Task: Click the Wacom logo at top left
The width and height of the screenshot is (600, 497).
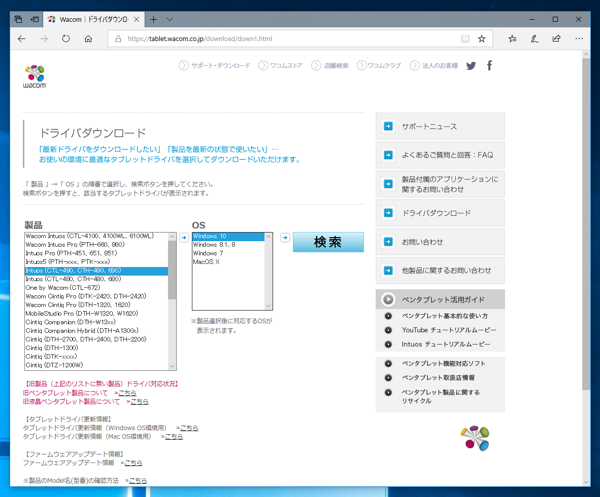Action: click(x=34, y=77)
